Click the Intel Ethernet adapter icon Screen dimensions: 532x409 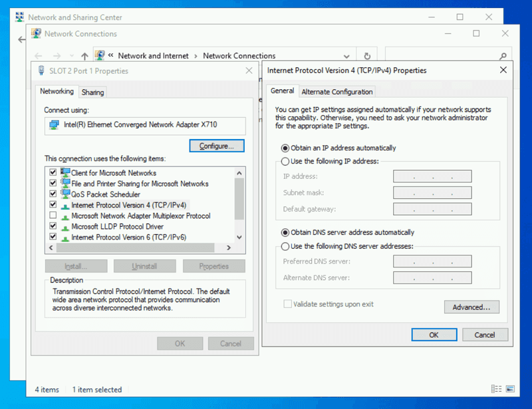(x=54, y=126)
